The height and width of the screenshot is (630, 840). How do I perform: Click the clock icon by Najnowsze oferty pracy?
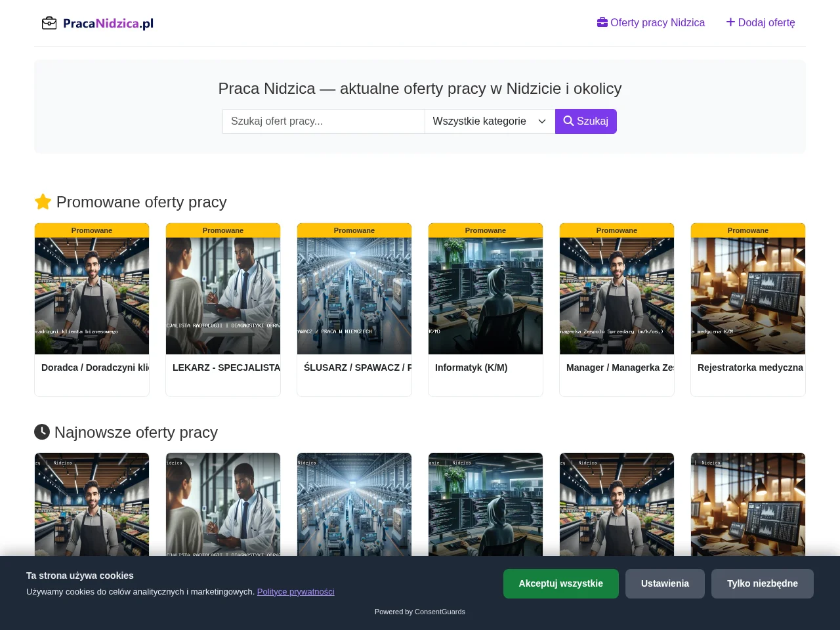pyautogui.click(x=42, y=432)
